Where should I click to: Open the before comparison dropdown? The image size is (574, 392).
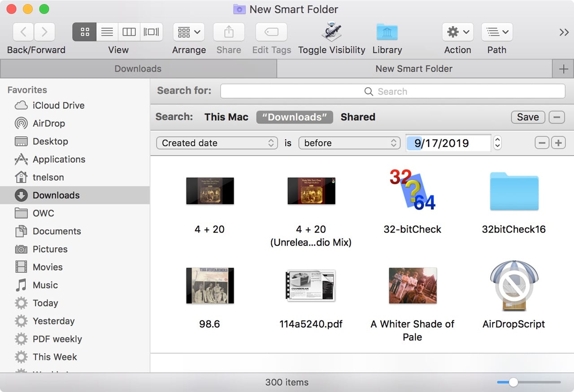(x=349, y=143)
